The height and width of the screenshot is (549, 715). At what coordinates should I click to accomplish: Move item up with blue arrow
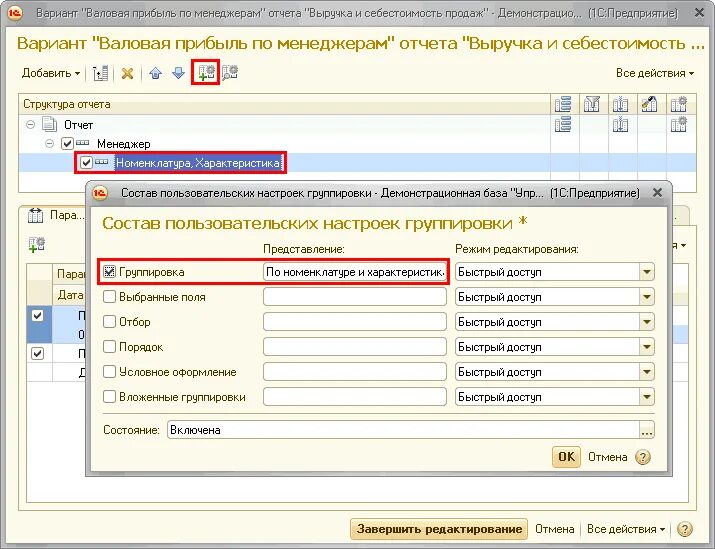(x=155, y=73)
